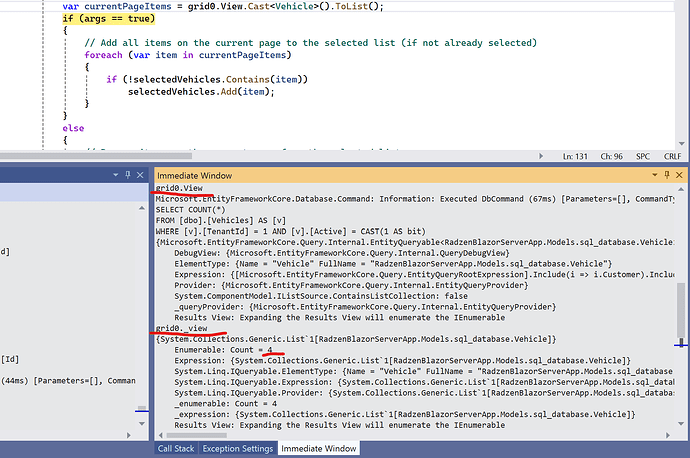Close the left debug panel
The height and width of the screenshot is (458, 690).
click(x=140, y=175)
